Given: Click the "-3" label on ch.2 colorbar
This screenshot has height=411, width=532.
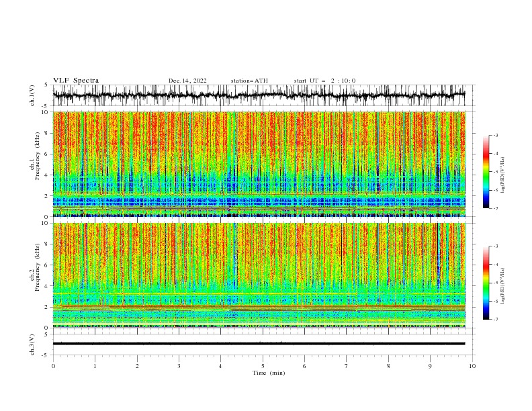Looking at the screenshot, I should 496,246.
